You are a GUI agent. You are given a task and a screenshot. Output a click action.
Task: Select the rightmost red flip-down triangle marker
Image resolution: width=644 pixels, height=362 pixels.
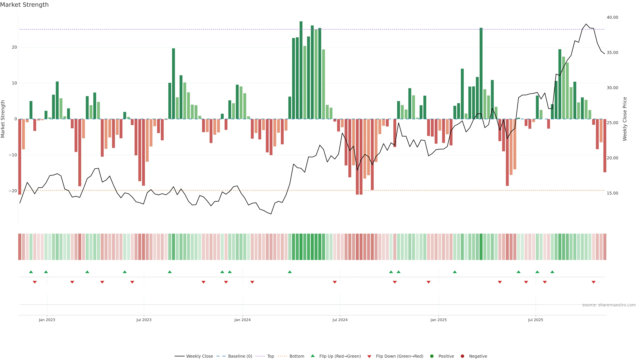(x=594, y=282)
